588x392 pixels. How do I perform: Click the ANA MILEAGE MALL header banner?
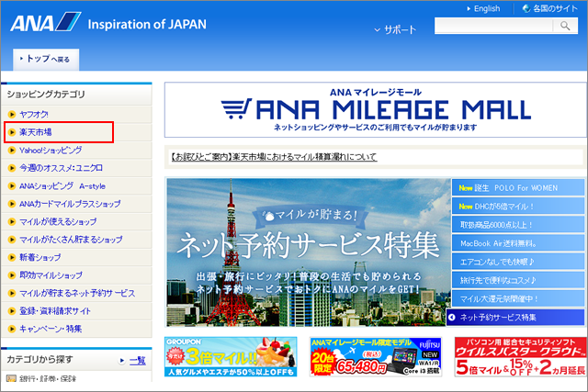pos(376,110)
